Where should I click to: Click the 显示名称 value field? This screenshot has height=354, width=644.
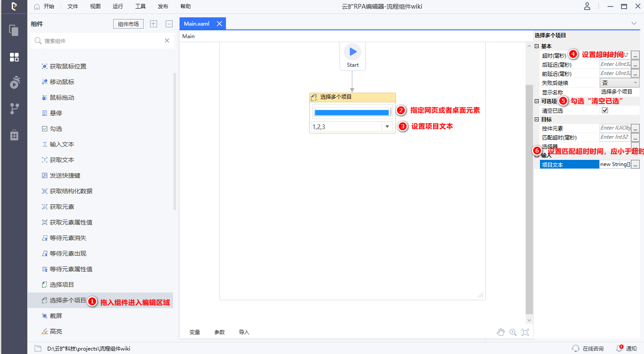pyautogui.click(x=619, y=92)
